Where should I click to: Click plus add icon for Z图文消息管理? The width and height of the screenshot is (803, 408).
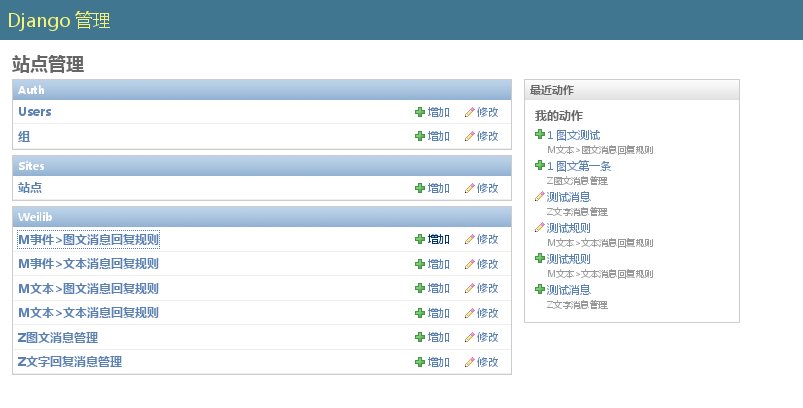pyautogui.click(x=420, y=337)
